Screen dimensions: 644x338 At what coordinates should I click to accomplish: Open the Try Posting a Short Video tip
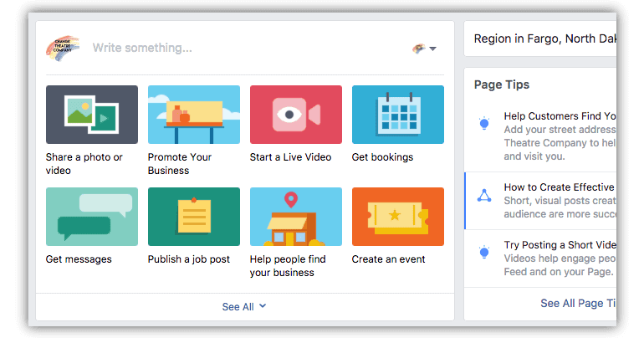(559, 244)
